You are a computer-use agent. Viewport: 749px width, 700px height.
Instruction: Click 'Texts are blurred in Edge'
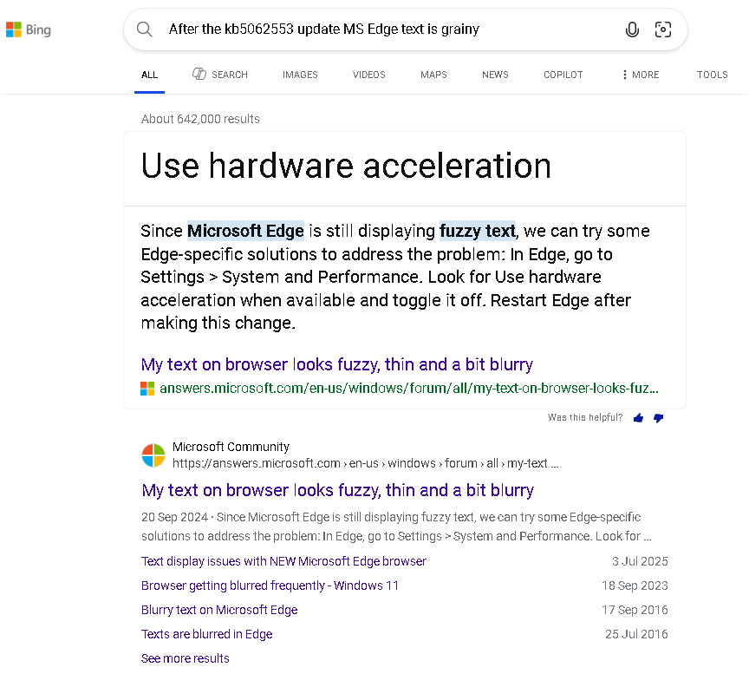click(206, 634)
